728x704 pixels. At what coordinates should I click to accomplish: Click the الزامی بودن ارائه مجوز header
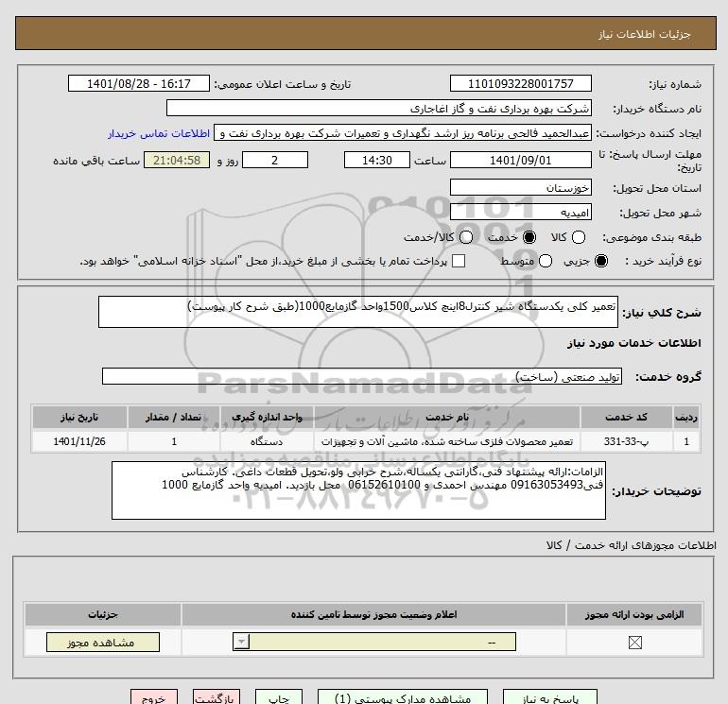[x=634, y=614]
